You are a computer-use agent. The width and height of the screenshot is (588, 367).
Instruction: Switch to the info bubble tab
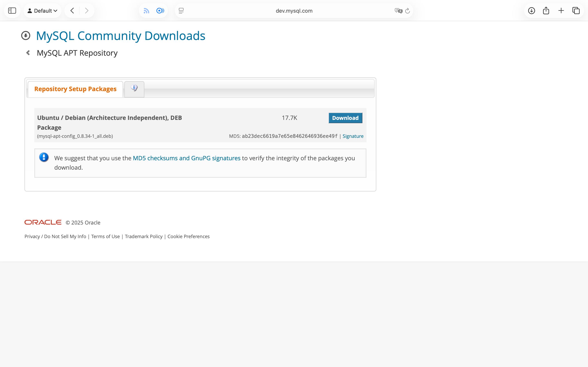134,89
